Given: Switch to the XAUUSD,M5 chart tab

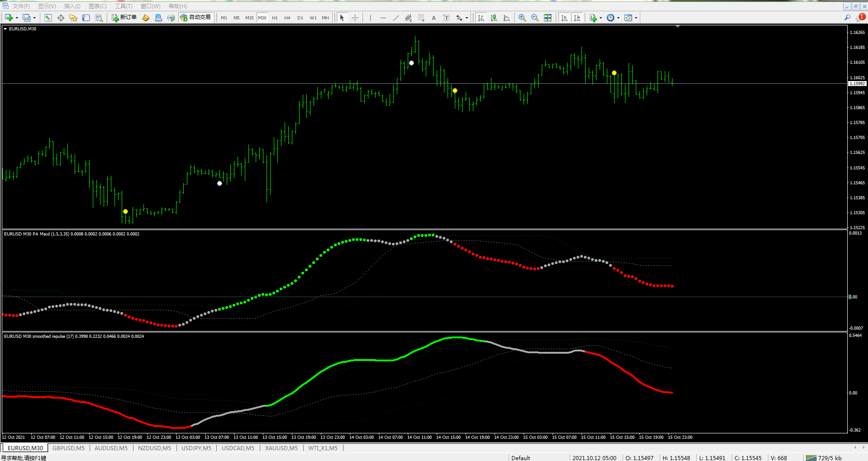Looking at the screenshot, I should coord(281,448).
